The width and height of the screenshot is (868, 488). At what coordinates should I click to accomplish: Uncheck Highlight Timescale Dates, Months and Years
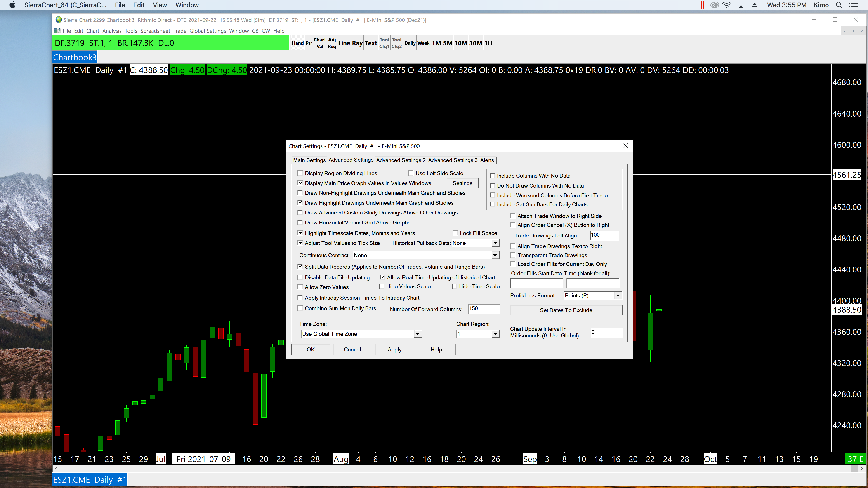(x=300, y=233)
